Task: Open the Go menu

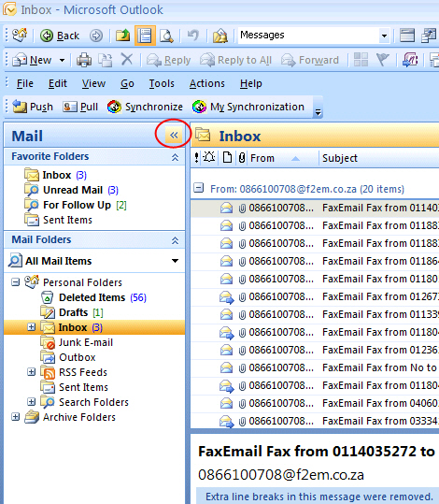Action: pos(127,83)
